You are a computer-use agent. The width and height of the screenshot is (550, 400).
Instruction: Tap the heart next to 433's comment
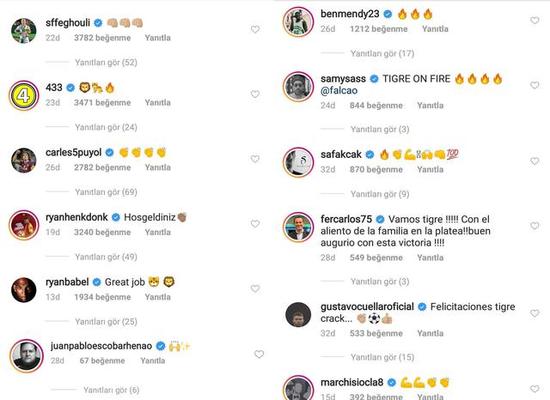pos(255,94)
